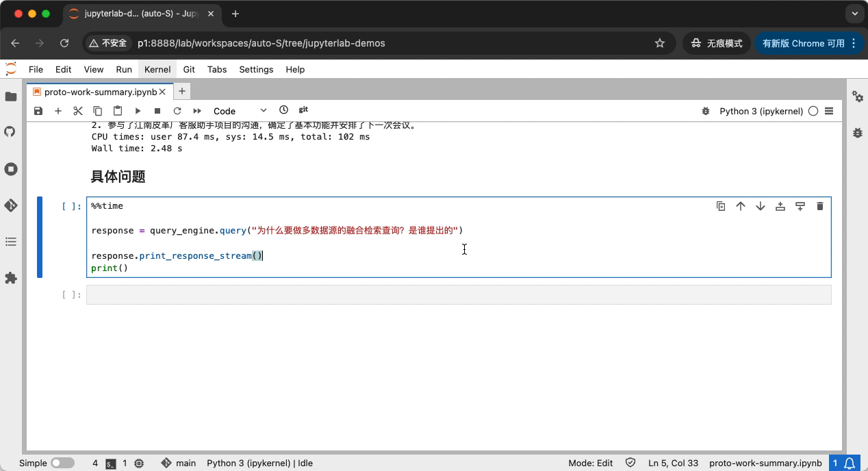The width and height of the screenshot is (868, 471).
Task: Click the Chrome address bar URL
Action: (261, 43)
